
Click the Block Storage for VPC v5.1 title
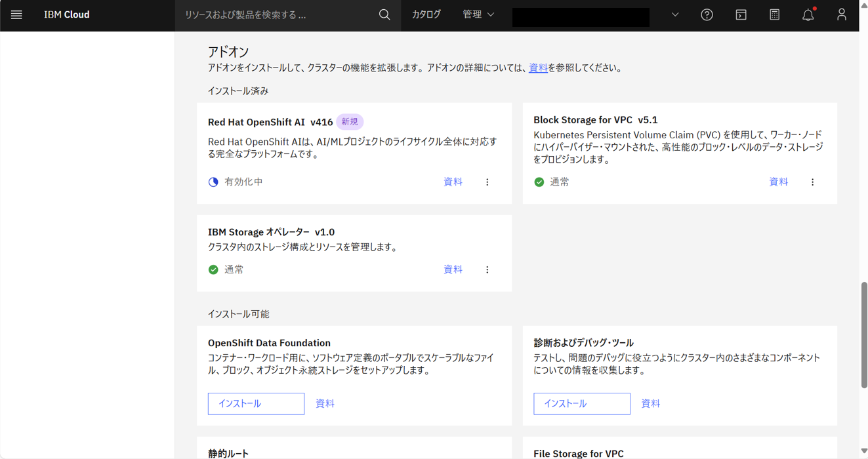click(x=595, y=120)
